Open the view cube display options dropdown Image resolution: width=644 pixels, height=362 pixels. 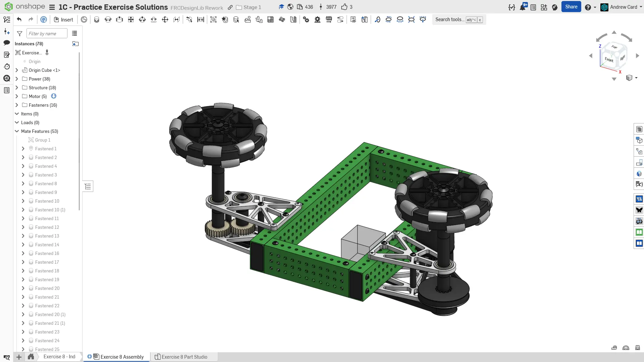click(636, 78)
